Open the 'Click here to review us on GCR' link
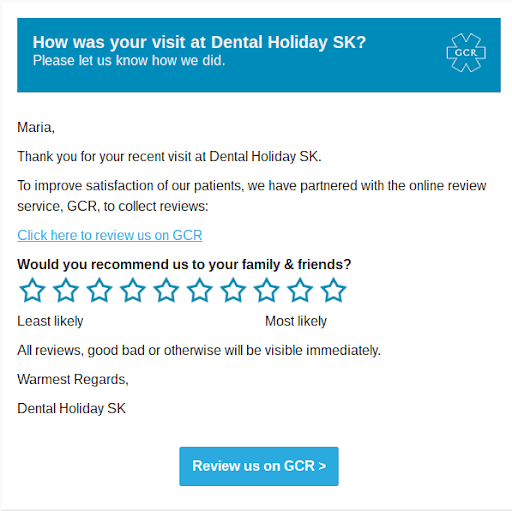 coord(110,235)
